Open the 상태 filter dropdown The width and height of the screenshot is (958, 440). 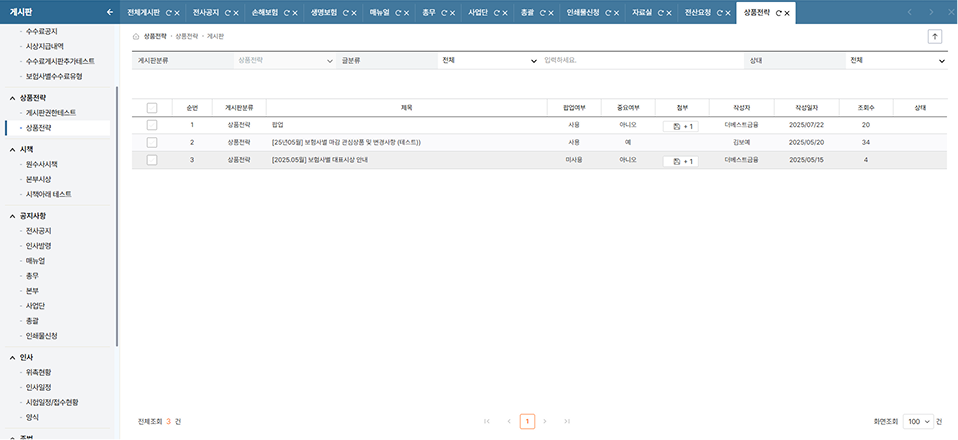[x=895, y=61]
